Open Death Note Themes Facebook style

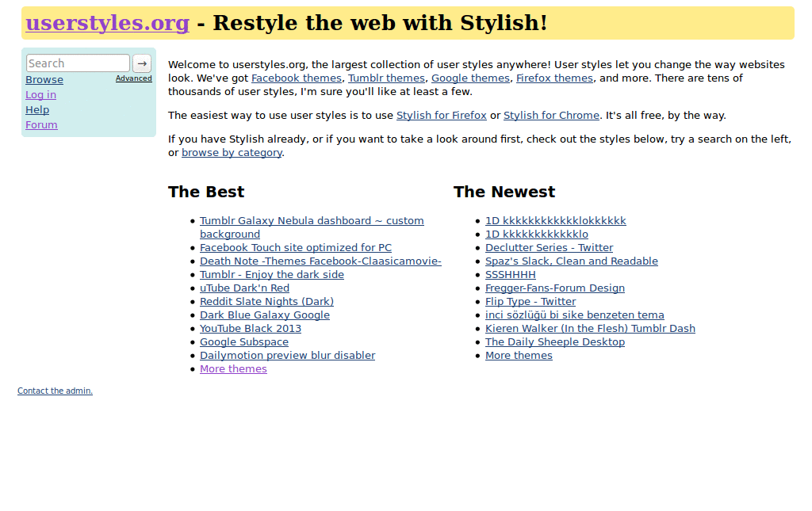pyautogui.click(x=320, y=261)
